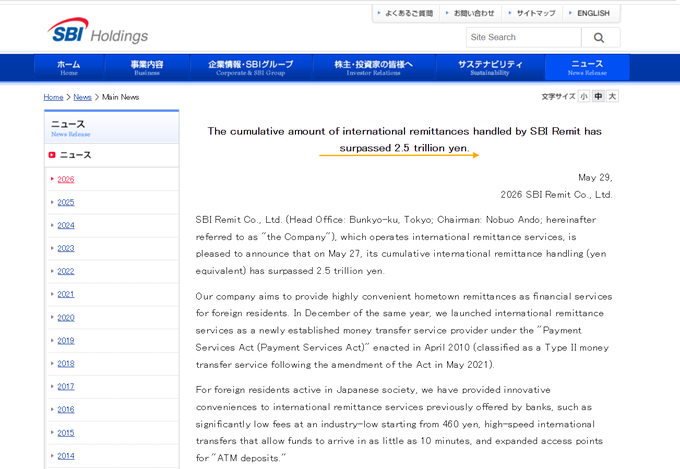This screenshot has height=469, width=680.
Task: Open the 2015 news archive
Action: pos(66,433)
